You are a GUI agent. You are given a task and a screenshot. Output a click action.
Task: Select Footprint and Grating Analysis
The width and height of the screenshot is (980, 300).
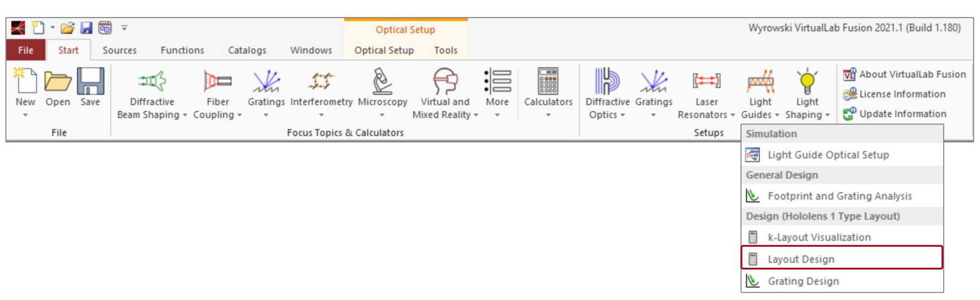842,196
